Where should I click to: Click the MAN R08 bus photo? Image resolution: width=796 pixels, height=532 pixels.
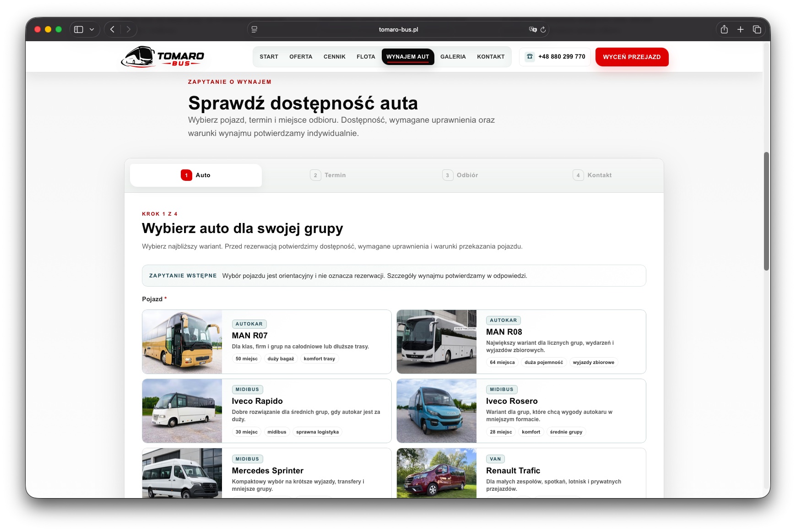437,342
